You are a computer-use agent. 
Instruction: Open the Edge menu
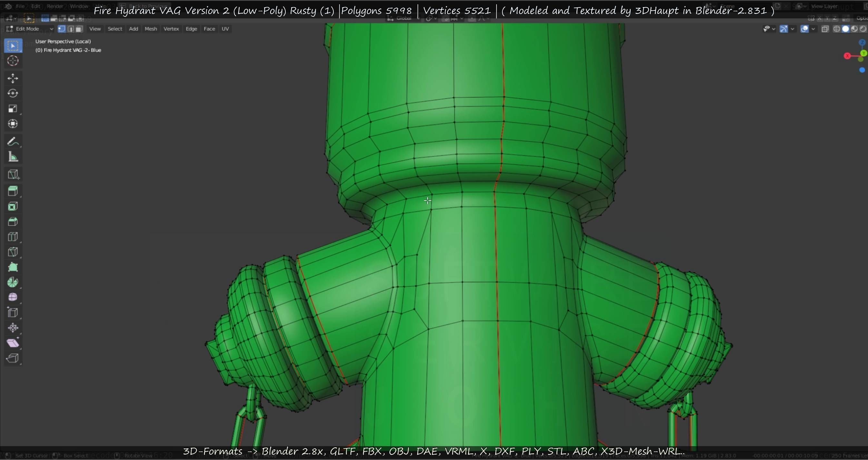click(192, 29)
